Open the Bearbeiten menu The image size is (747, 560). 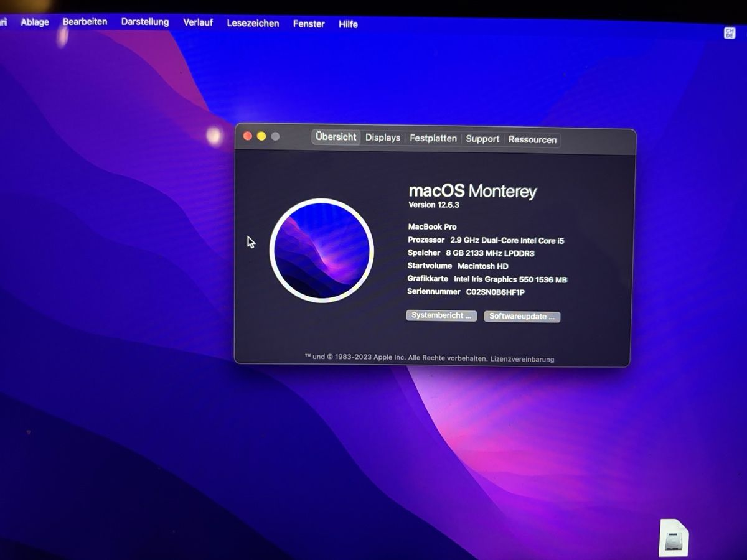click(85, 22)
